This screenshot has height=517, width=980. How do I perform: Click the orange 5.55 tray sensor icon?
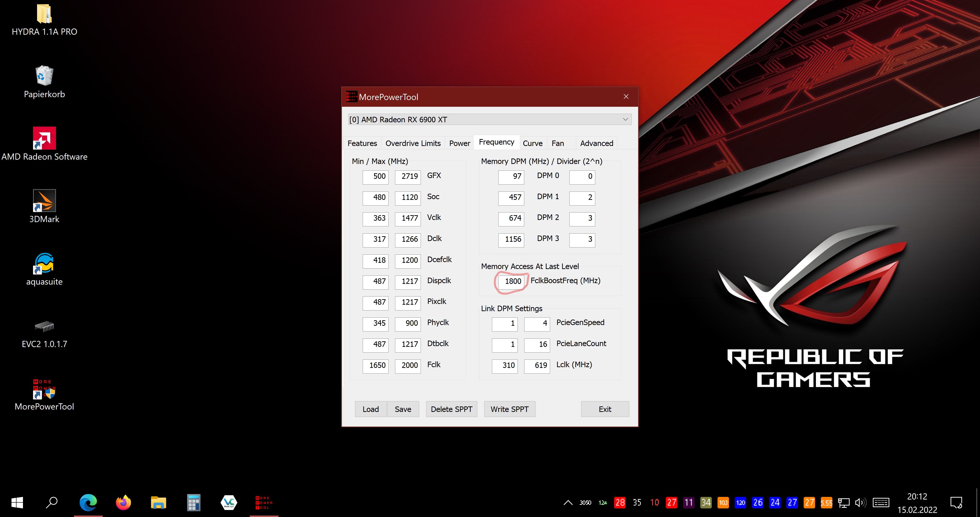[826, 503]
